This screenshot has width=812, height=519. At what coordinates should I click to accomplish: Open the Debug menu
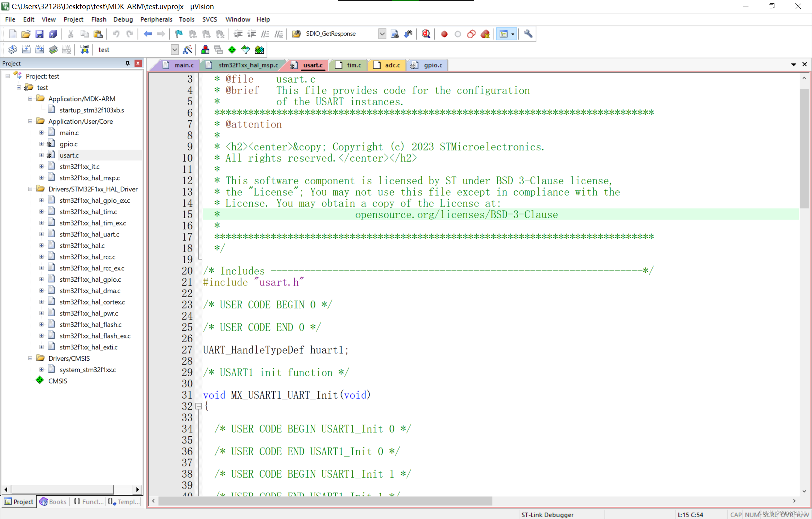point(123,19)
